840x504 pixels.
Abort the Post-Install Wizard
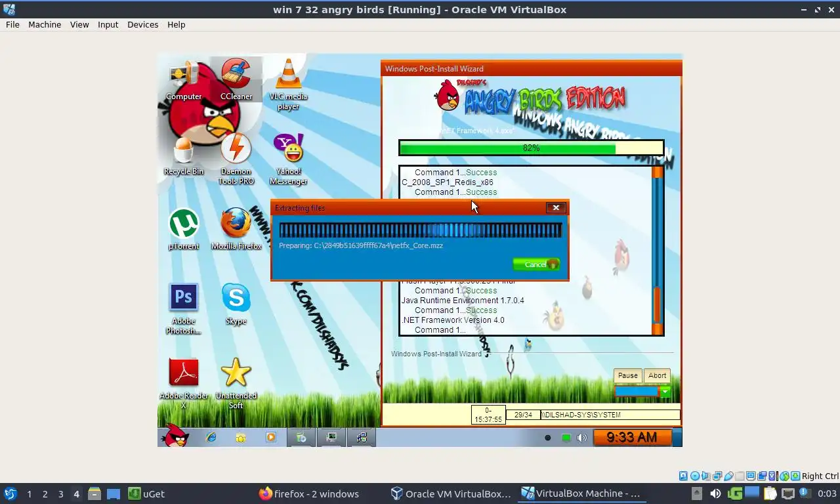(657, 375)
